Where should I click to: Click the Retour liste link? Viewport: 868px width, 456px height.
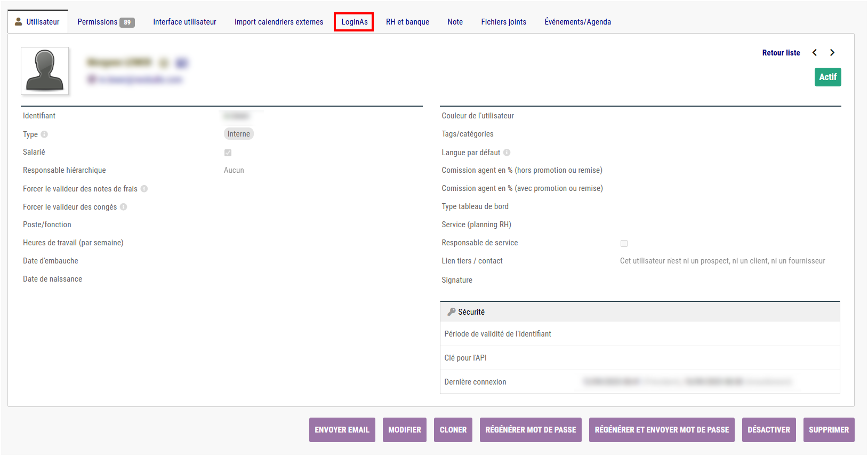tap(781, 53)
